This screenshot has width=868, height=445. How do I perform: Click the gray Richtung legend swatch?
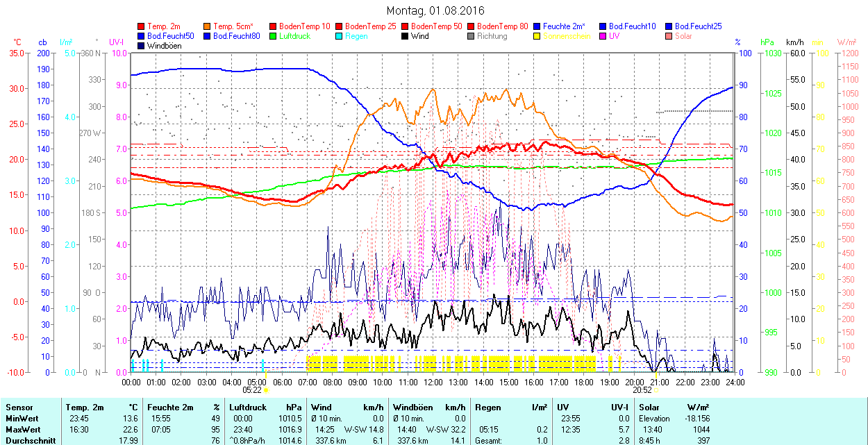pos(471,36)
